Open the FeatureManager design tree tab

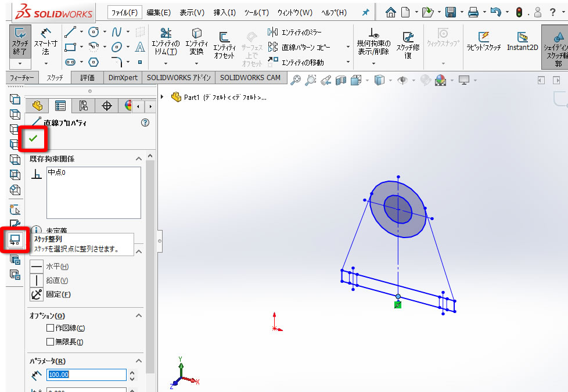tap(37, 106)
